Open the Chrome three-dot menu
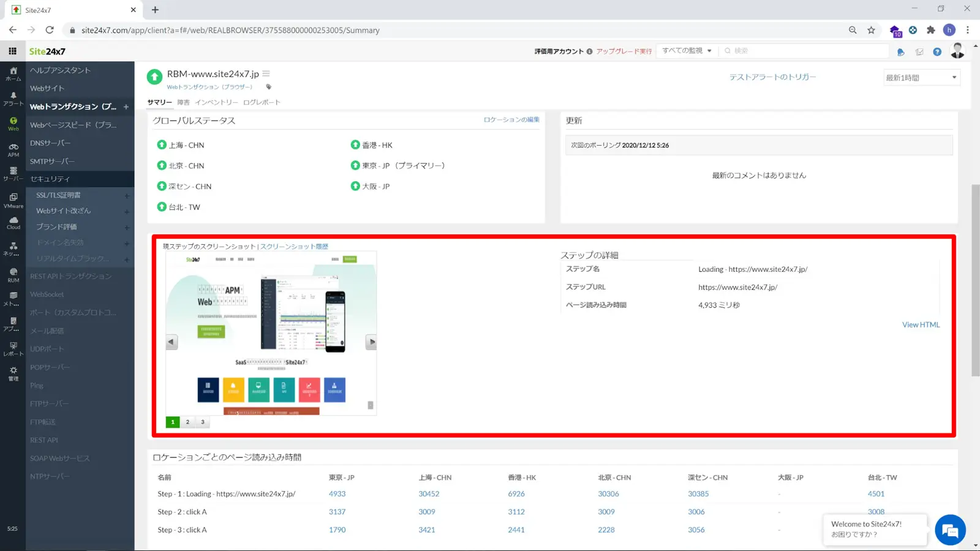The image size is (980, 551). pyautogui.click(x=968, y=30)
